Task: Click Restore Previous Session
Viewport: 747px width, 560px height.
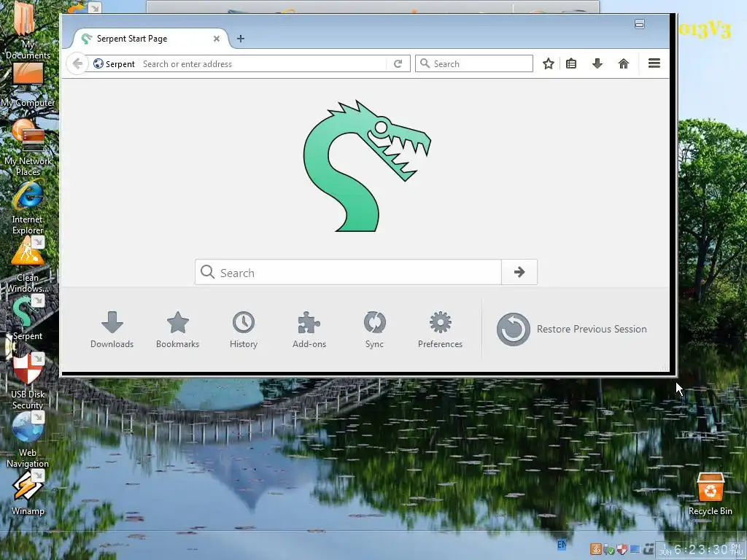Action: (572, 329)
